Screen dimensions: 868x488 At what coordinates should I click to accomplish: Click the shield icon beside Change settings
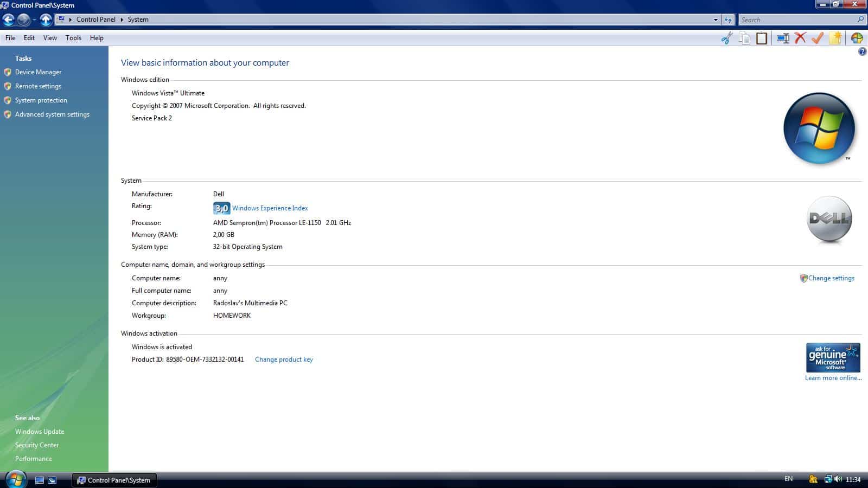tap(803, 278)
